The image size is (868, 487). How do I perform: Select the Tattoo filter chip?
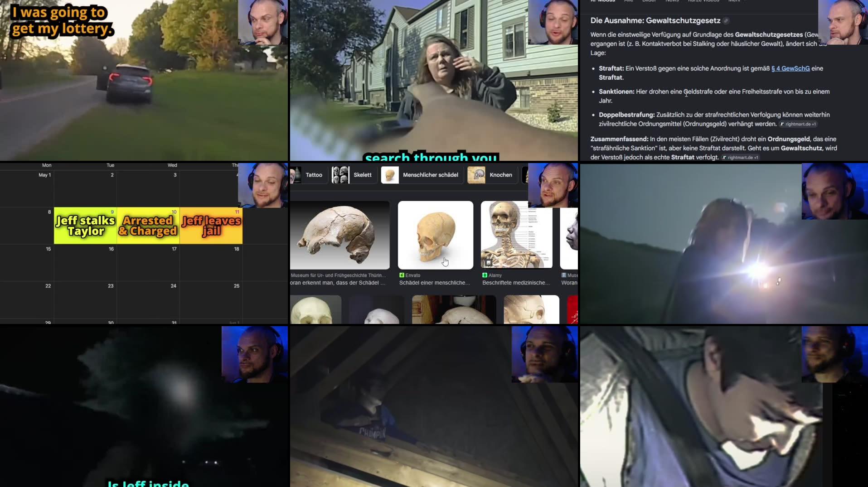[309, 175]
